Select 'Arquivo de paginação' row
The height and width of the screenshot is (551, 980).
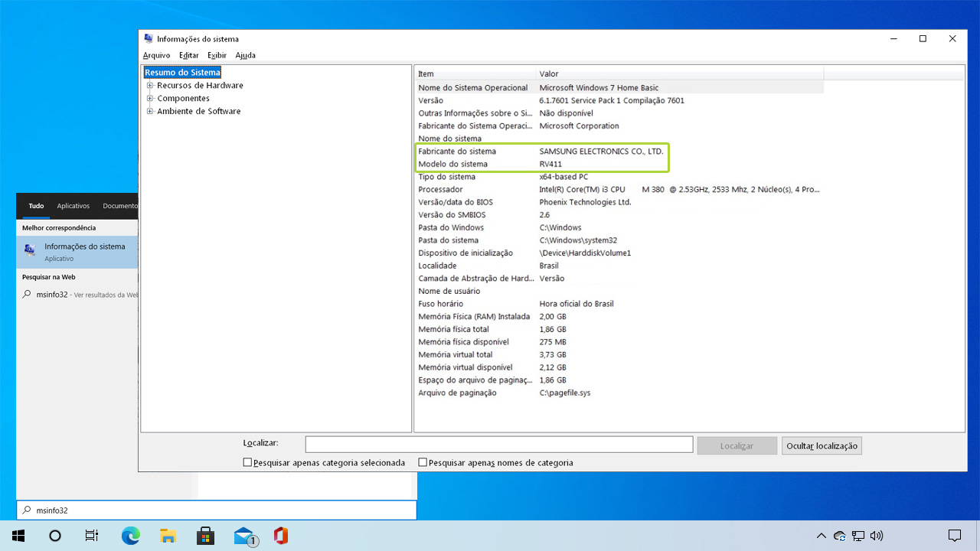(x=619, y=393)
